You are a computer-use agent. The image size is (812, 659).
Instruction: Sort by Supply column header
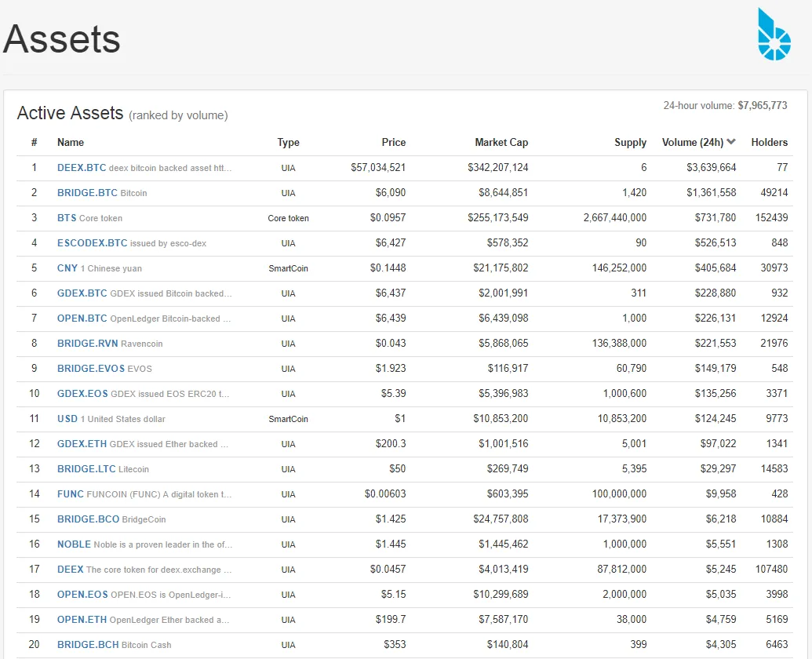(630, 142)
